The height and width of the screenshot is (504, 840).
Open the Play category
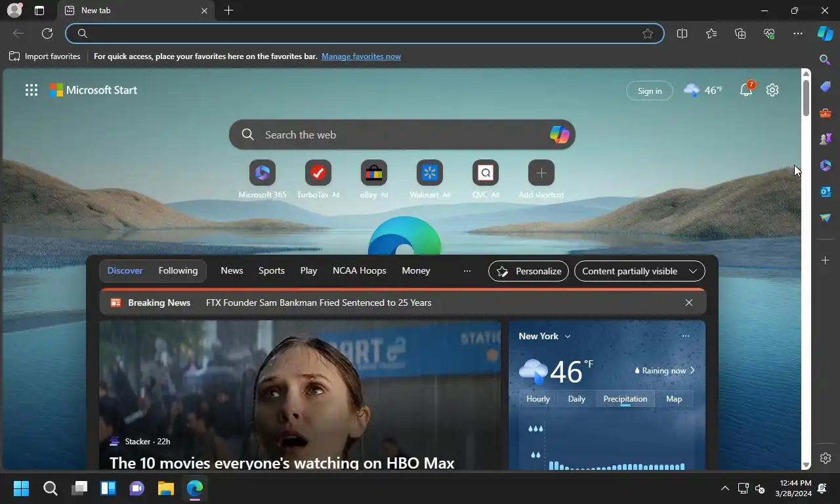point(308,270)
